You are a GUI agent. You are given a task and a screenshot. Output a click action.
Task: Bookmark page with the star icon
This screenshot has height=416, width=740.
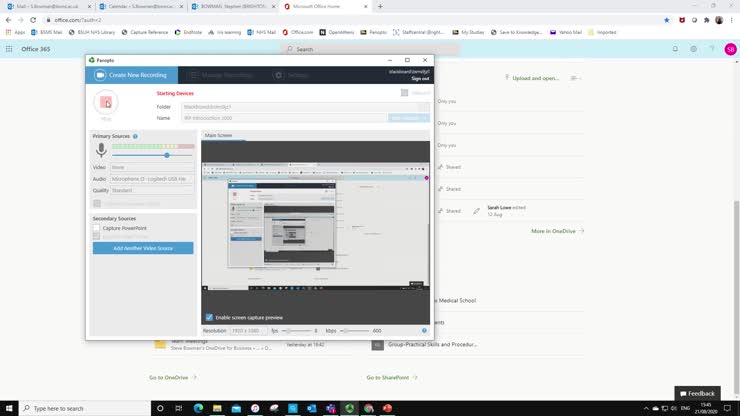(x=667, y=19)
